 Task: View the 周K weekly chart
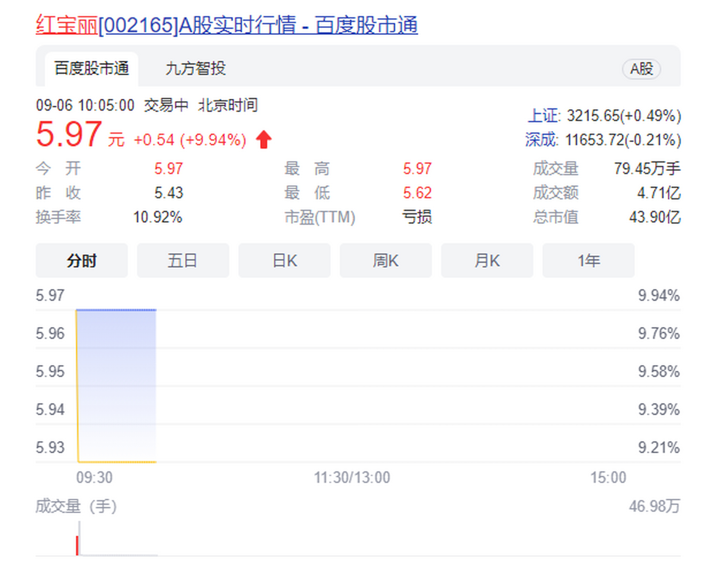(x=385, y=260)
